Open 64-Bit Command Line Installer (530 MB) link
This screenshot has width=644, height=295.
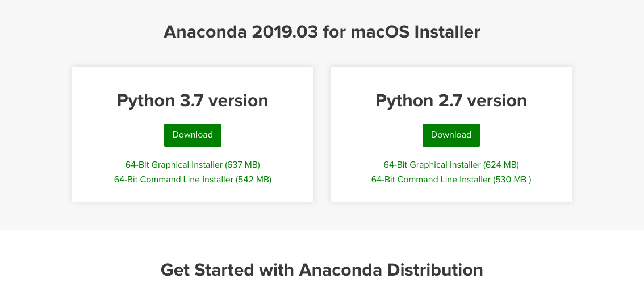(x=451, y=180)
